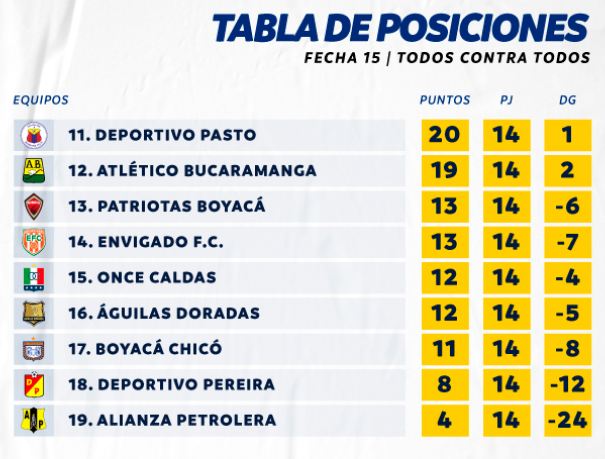The width and height of the screenshot is (605, 459).
Task: Click the EQUIPOS column header
Action: (x=41, y=100)
